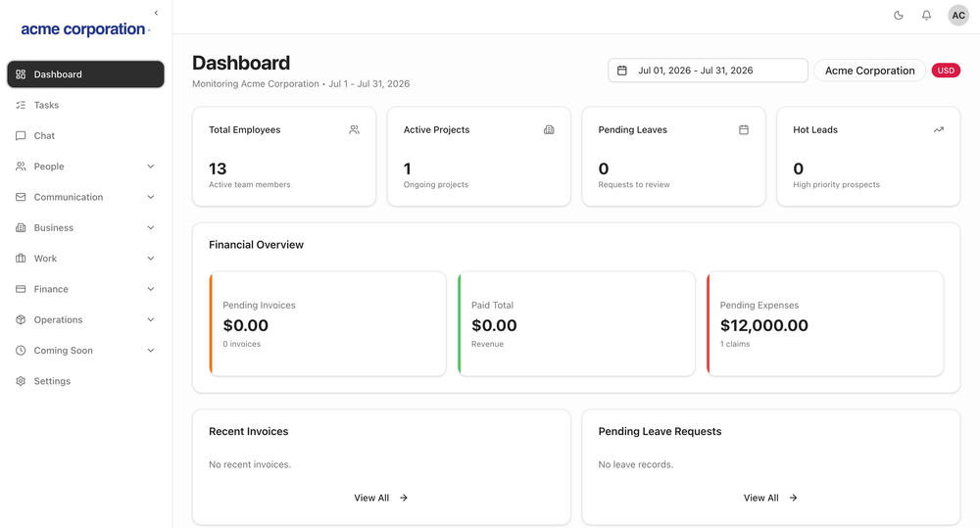Open the Jul 01 - Jul 31, 2026 date picker
Image resolution: width=980 pixels, height=528 pixels.
(708, 71)
